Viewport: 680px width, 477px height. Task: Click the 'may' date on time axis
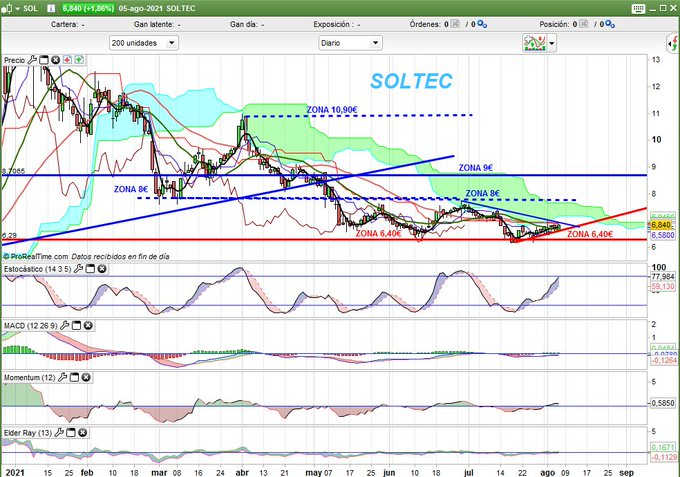tap(314, 473)
